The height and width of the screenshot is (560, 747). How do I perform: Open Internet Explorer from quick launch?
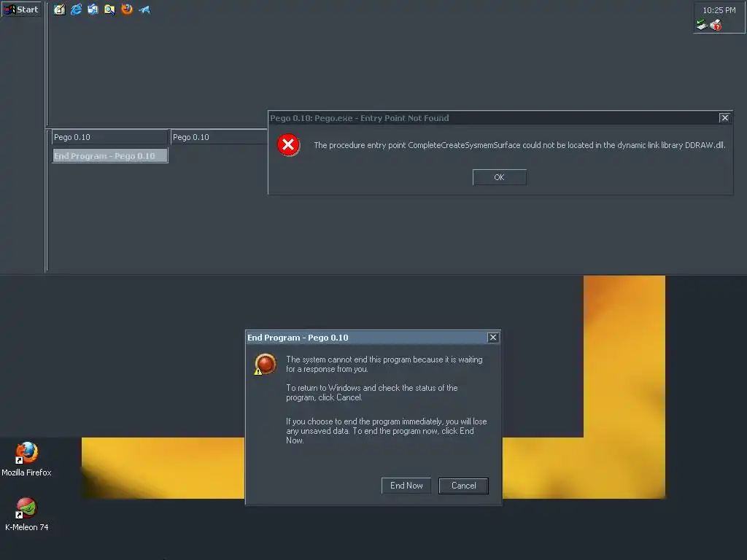pos(76,9)
